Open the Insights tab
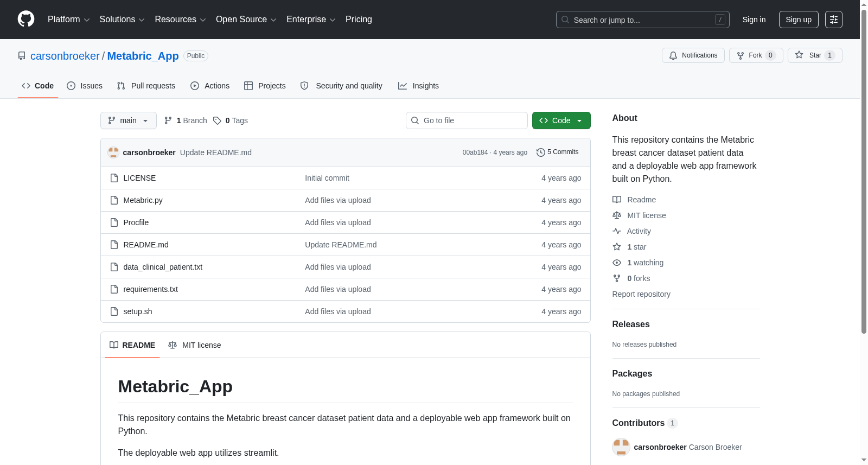This screenshot has height=465, width=868. 418,86
